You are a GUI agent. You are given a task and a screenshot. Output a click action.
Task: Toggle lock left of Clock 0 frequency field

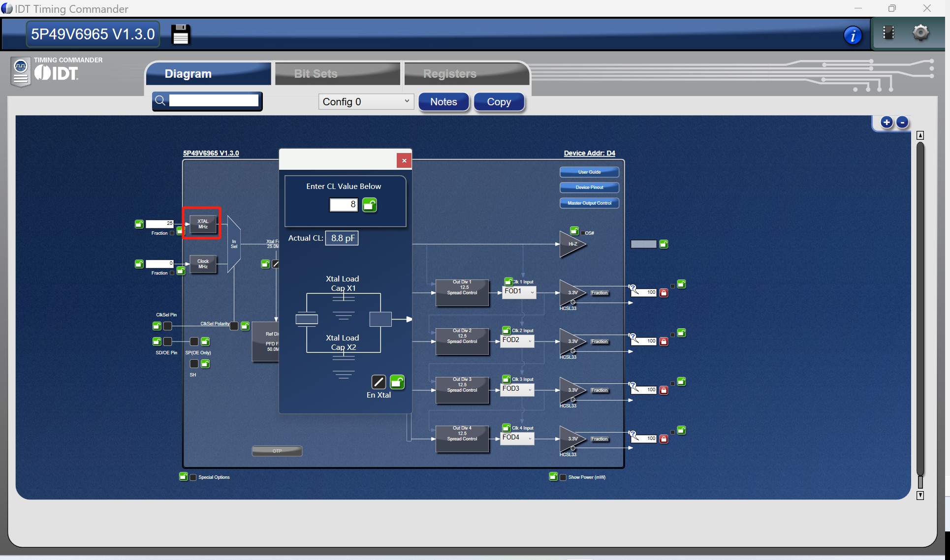[x=139, y=264]
